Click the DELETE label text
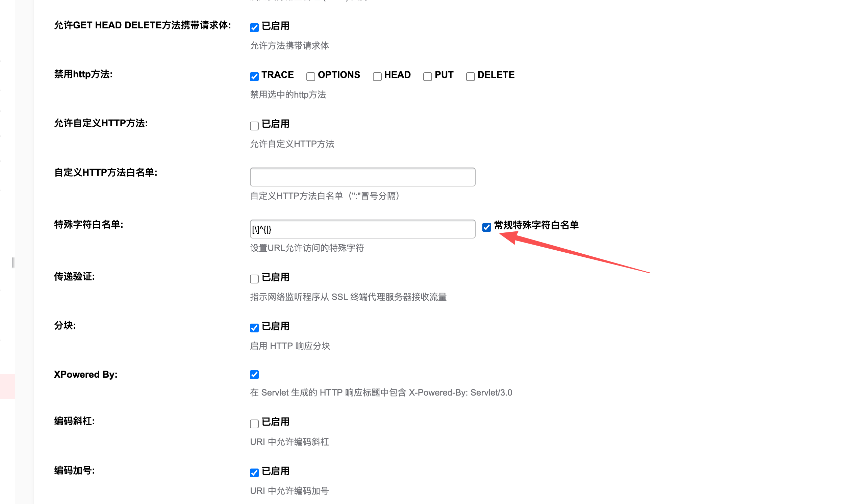The width and height of the screenshot is (860, 504). pos(496,75)
